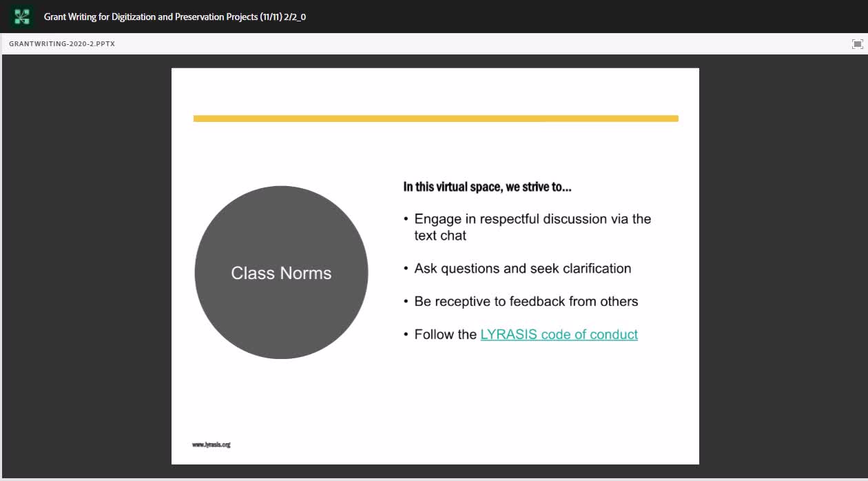868x481 pixels.
Task: Click the www.lyrasis.org footer text
Action: click(x=211, y=444)
